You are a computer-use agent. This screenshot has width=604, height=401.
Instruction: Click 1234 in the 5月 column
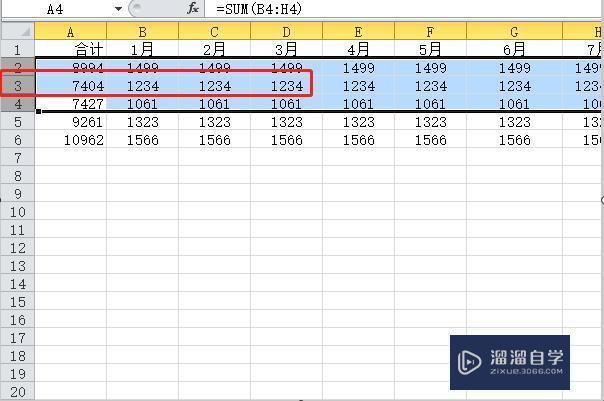[x=430, y=86]
